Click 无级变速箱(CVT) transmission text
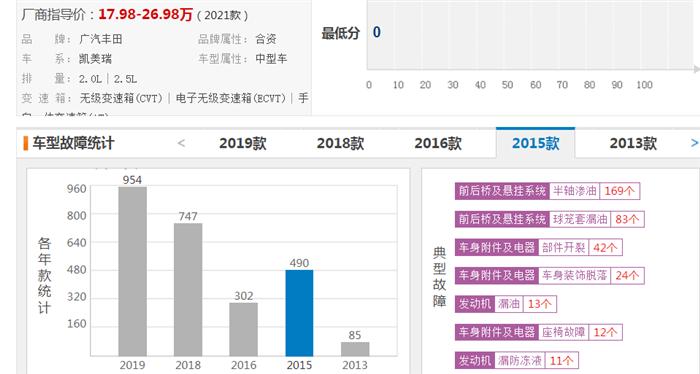Viewport: 700px width, 374px height. coord(121,98)
